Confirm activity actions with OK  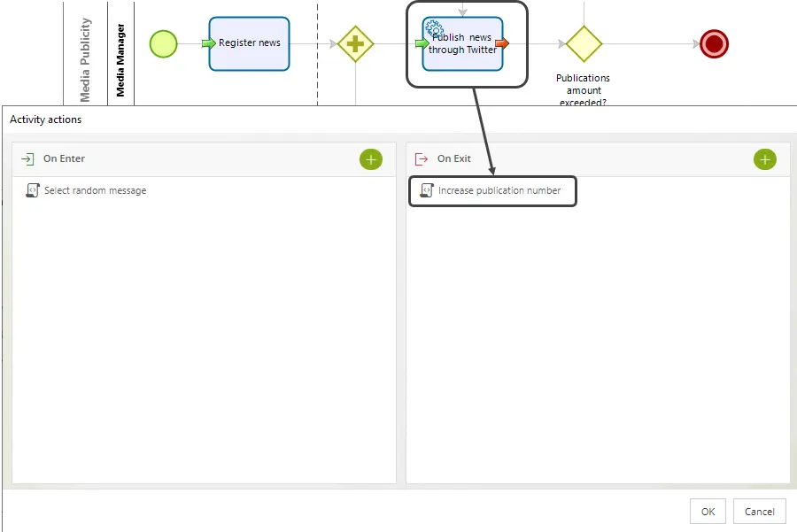pos(708,511)
